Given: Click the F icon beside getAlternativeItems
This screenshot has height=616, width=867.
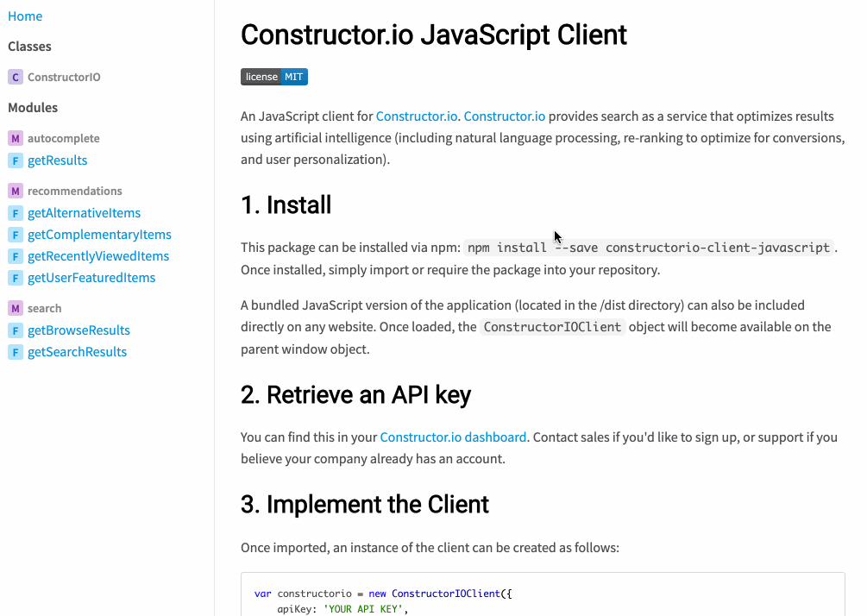Looking at the screenshot, I should point(16,213).
